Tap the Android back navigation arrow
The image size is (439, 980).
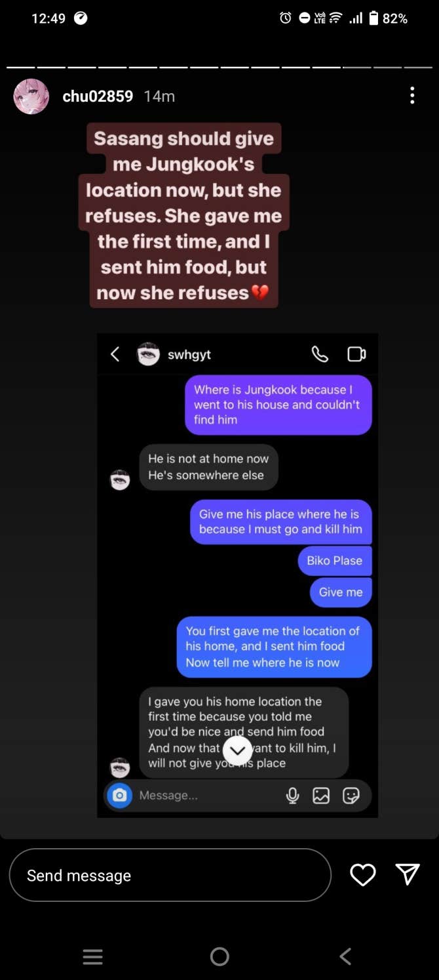click(345, 956)
